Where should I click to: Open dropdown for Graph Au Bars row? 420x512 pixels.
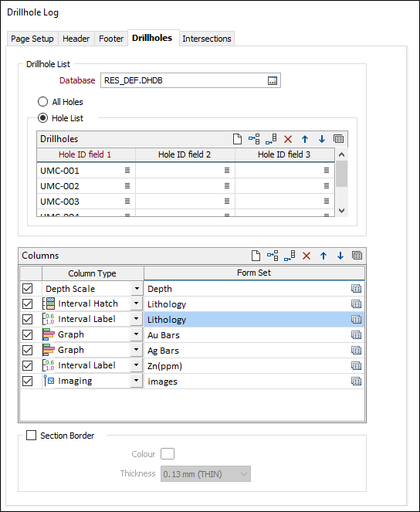(137, 334)
